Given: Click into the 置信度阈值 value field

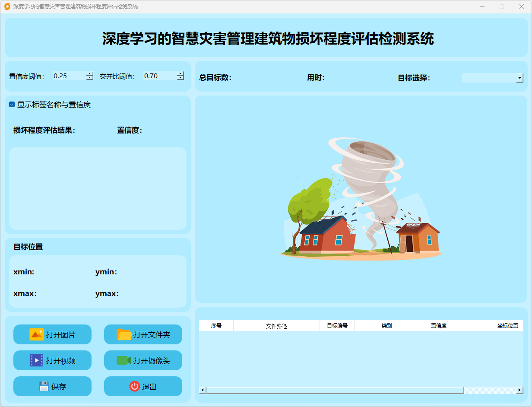Looking at the screenshot, I should pos(68,76).
